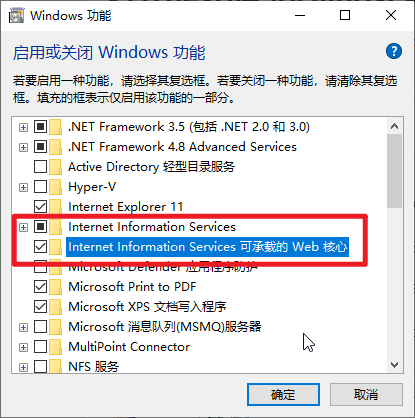Enable the Hyper-V checkbox
Screen dimensions: 415x418
[40, 187]
